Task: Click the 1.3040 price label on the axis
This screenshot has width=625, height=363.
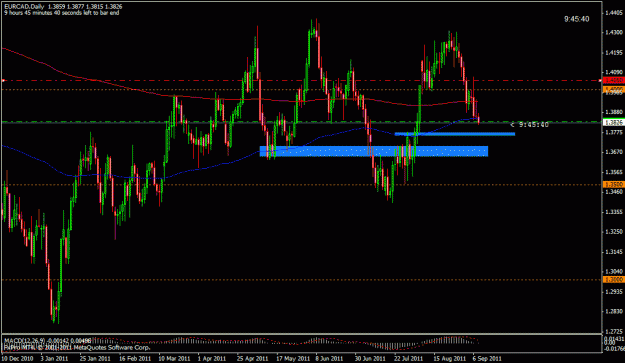Action: [x=614, y=271]
